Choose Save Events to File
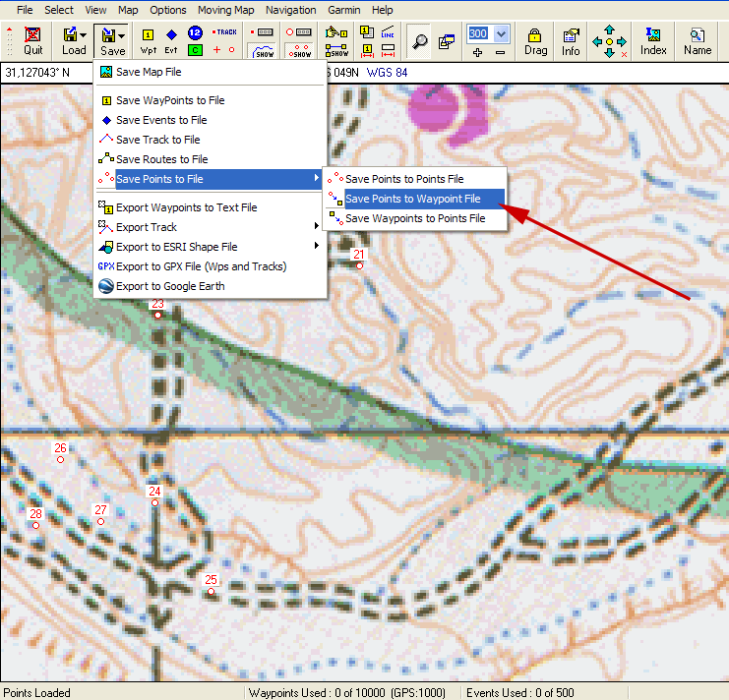Screen dimensions: 729x700 (211, 120)
